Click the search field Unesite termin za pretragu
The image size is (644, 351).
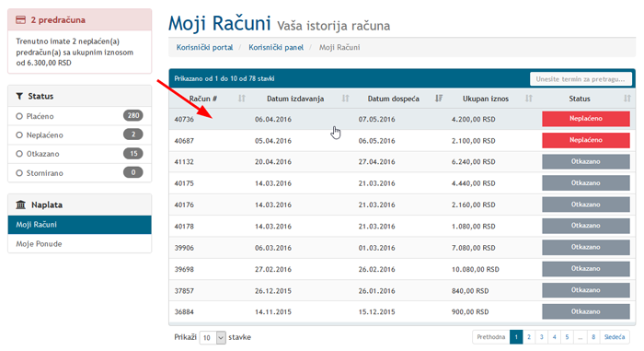click(581, 79)
